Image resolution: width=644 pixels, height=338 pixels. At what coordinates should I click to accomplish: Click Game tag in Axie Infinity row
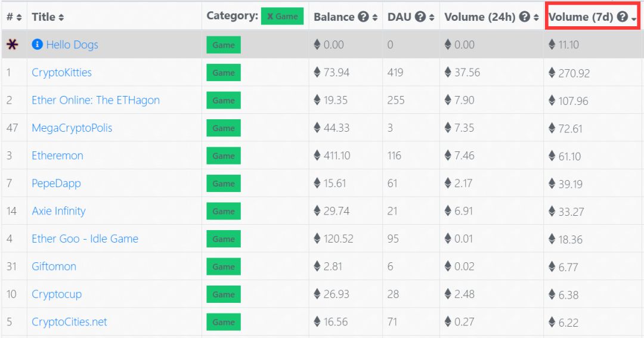(x=224, y=211)
